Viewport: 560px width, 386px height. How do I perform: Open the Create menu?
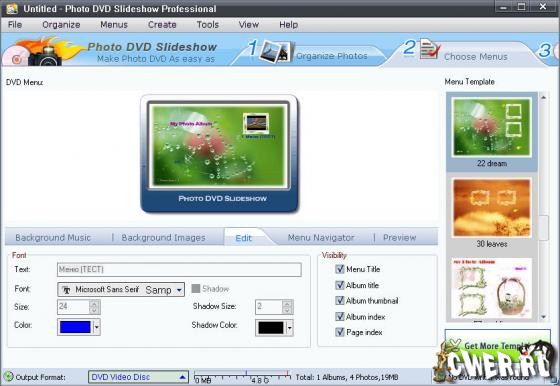[162, 25]
